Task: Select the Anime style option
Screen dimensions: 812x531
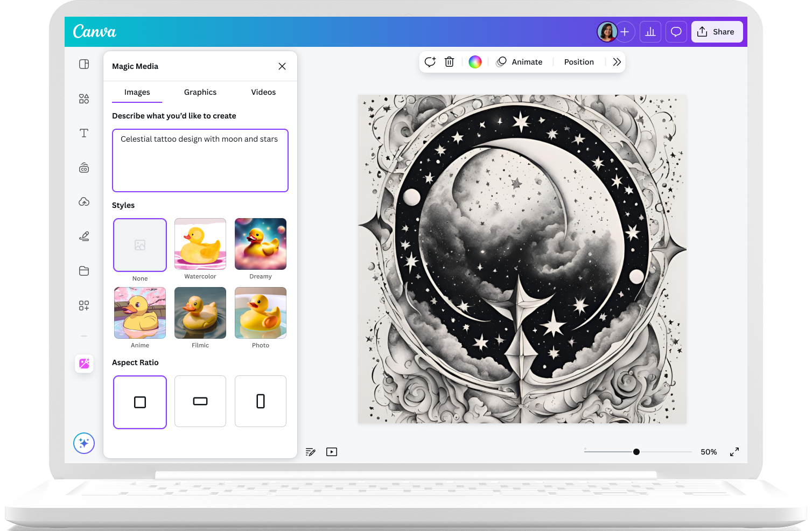Action: click(139, 313)
